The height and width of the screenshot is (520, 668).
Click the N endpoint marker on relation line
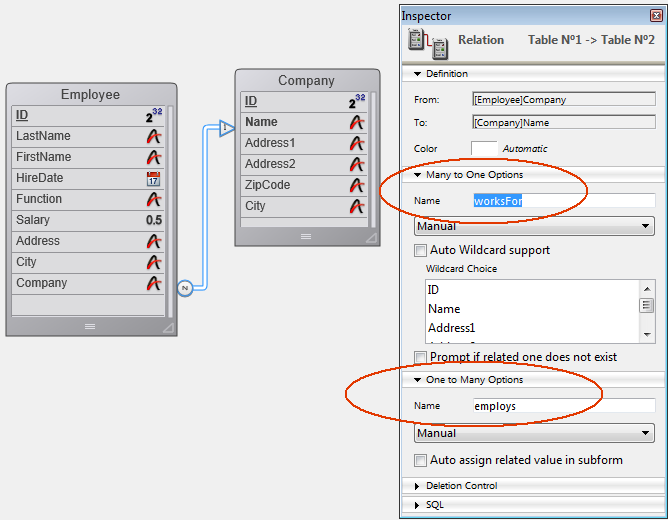(184, 288)
